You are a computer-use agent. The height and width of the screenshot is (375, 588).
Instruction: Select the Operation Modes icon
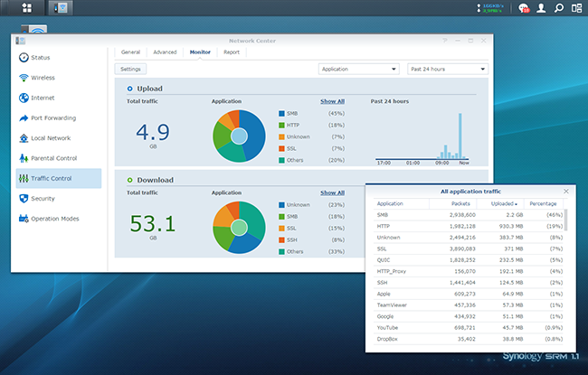tap(23, 218)
